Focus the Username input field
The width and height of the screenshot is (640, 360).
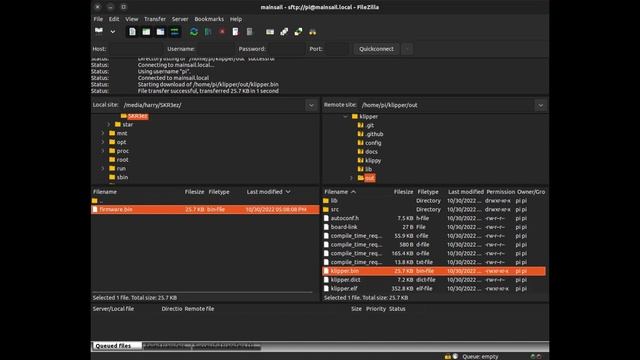[x=215, y=49]
